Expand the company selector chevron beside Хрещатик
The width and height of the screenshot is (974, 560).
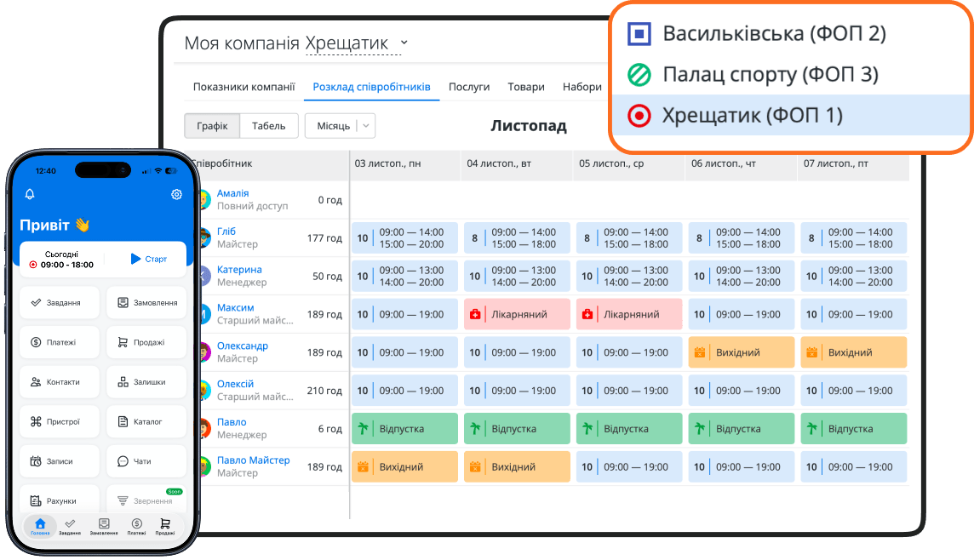[404, 43]
